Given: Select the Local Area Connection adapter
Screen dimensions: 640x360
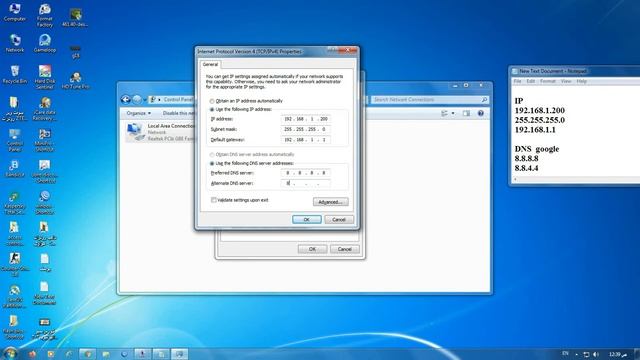Looking at the screenshot, I should [x=161, y=132].
